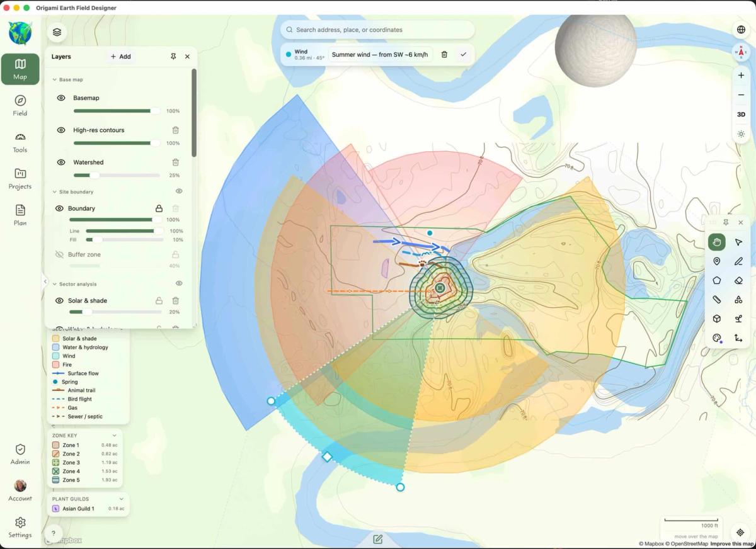Screen dimensions: 756x549
Task: Open the Admin section in sidebar
Action: tap(20, 454)
